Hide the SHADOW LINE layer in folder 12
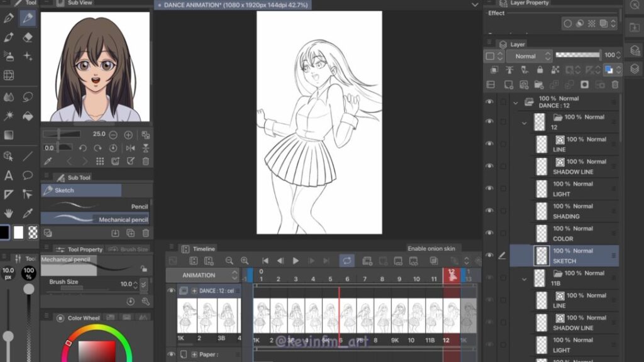 coord(489,166)
